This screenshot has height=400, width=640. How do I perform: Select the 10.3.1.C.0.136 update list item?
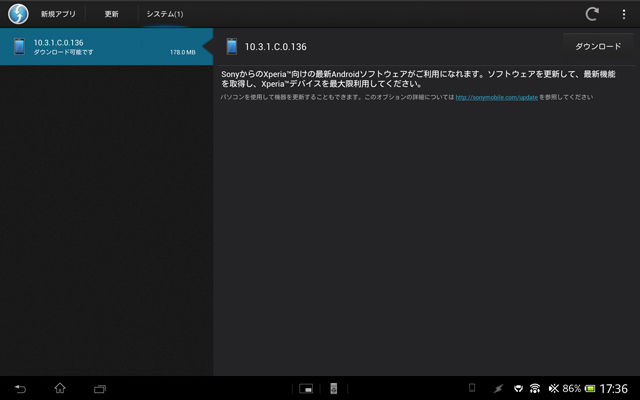pyautogui.click(x=106, y=47)
